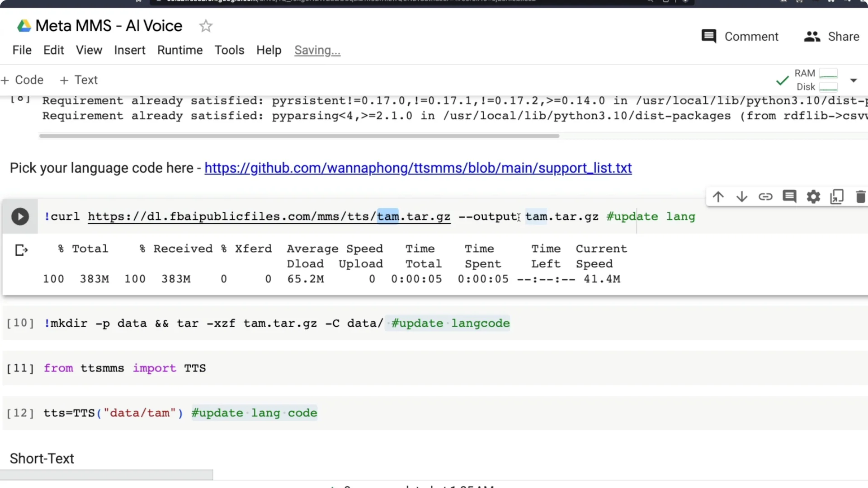Viewport: 868px width, 488px height.
Task: Open the ttsmms support list link
Action: pyautogui.click(x=418, y=168)
